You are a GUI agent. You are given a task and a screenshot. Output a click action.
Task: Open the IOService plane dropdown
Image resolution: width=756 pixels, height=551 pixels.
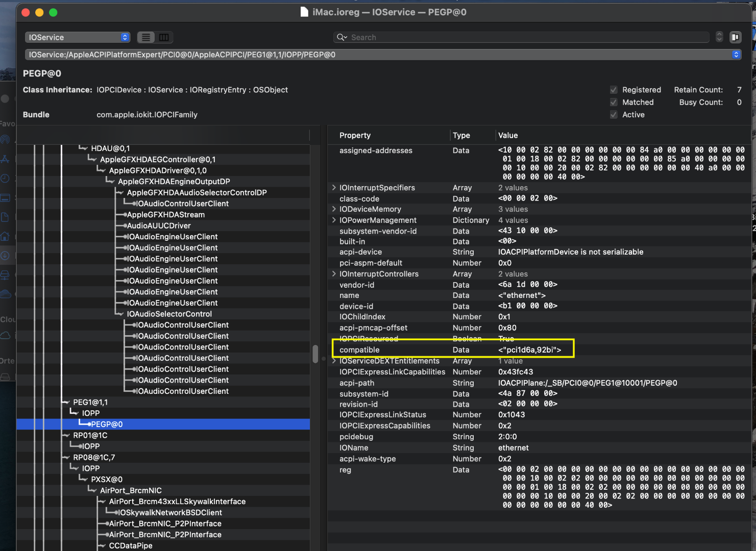pyautogui.click(x=78, y=37)
